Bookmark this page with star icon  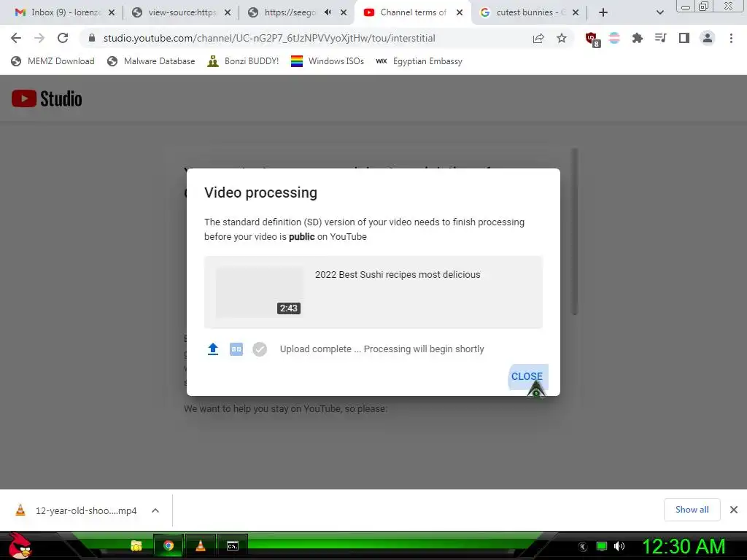coord(562,38)
